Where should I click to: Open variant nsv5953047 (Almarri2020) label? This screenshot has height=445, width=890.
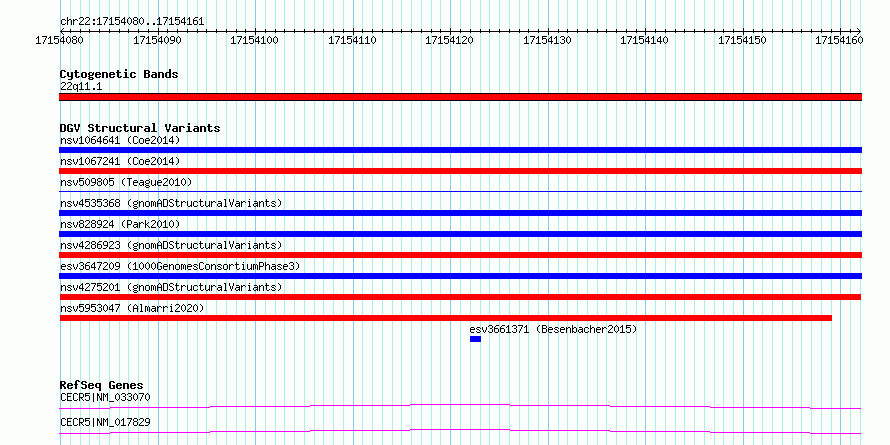click(x=132, y=308)
